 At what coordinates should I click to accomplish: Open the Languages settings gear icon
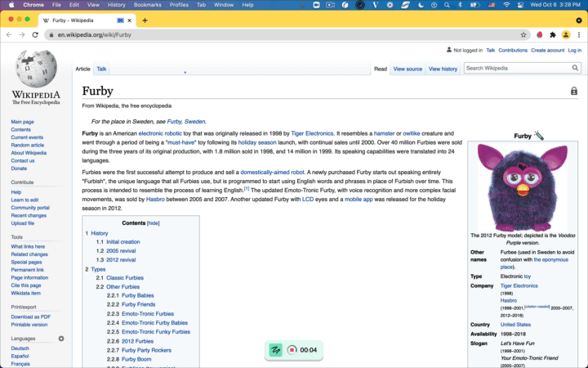[x=60, y=339]
